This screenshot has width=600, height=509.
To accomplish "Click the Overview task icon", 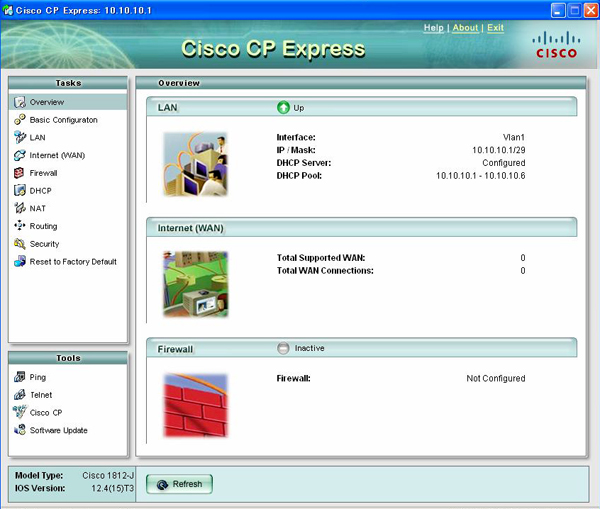I will (20, 102).
